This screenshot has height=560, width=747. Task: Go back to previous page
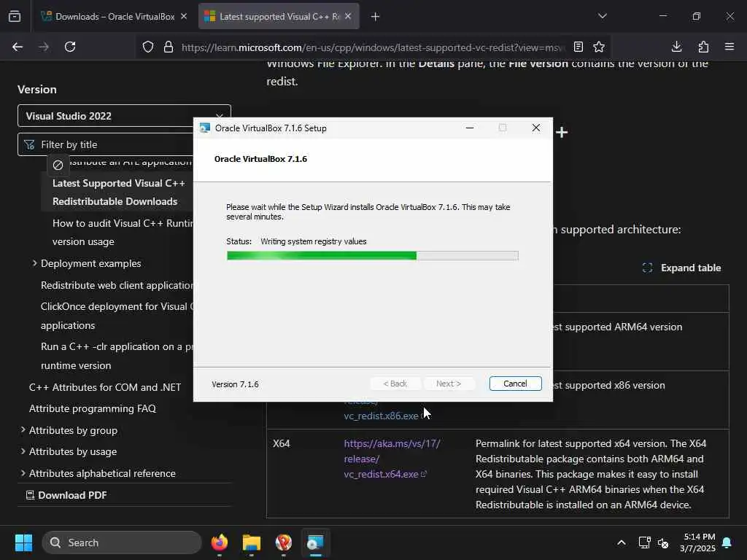click(18, 47)
